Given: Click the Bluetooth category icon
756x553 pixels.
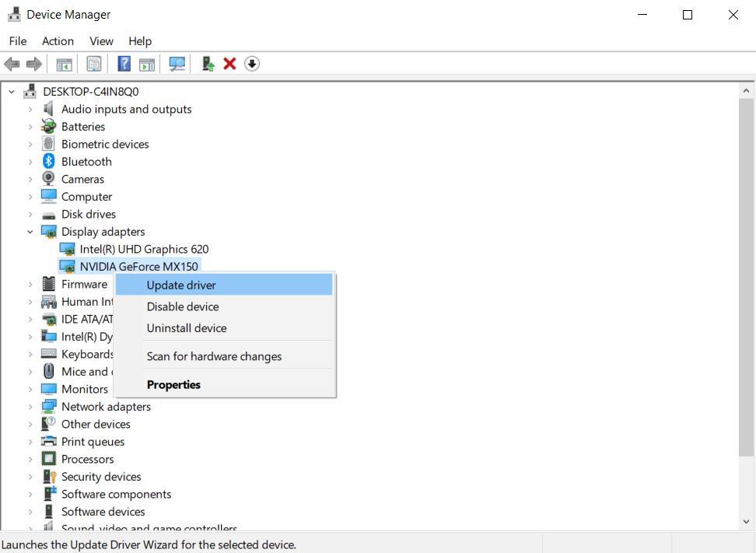Looking at the screenshot, I should point(49,162).
